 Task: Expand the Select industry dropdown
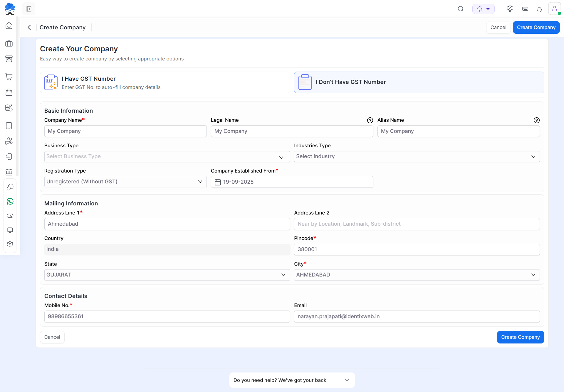coord(417,157)
